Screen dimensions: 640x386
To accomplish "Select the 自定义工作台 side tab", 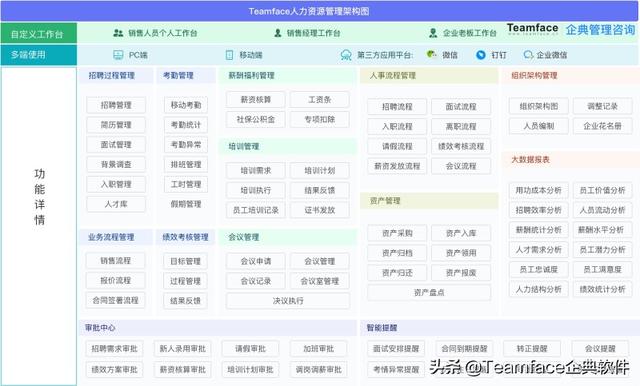I will (x=38, y=33).
